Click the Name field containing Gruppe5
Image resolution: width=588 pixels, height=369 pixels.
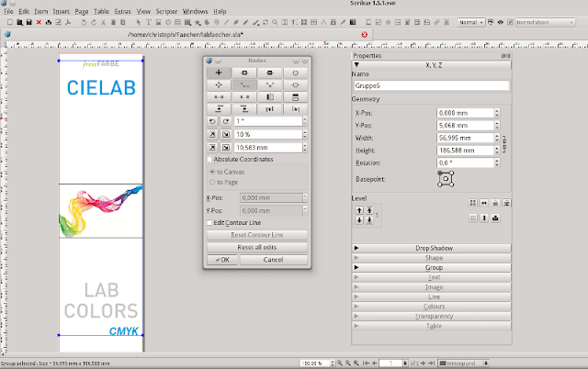point(431,85)
